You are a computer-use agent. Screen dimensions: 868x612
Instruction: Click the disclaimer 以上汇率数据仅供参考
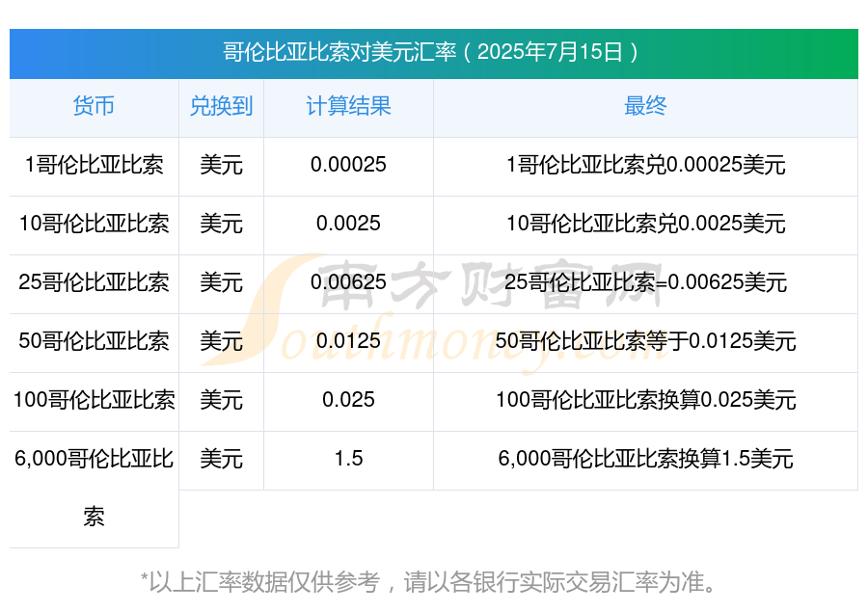264,582
